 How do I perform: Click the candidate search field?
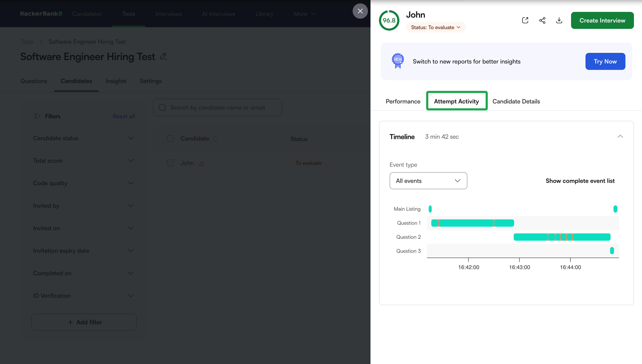pyautogui.click(x=217, y=107)
